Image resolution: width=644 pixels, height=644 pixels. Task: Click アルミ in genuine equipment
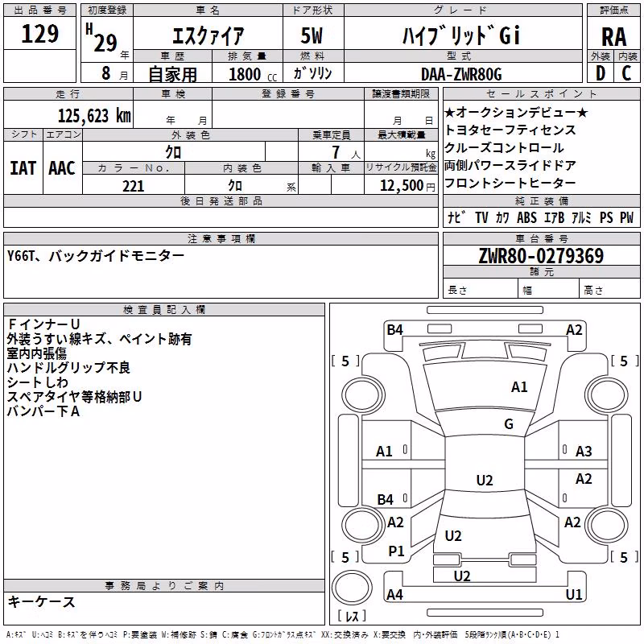tap(581, 217)
